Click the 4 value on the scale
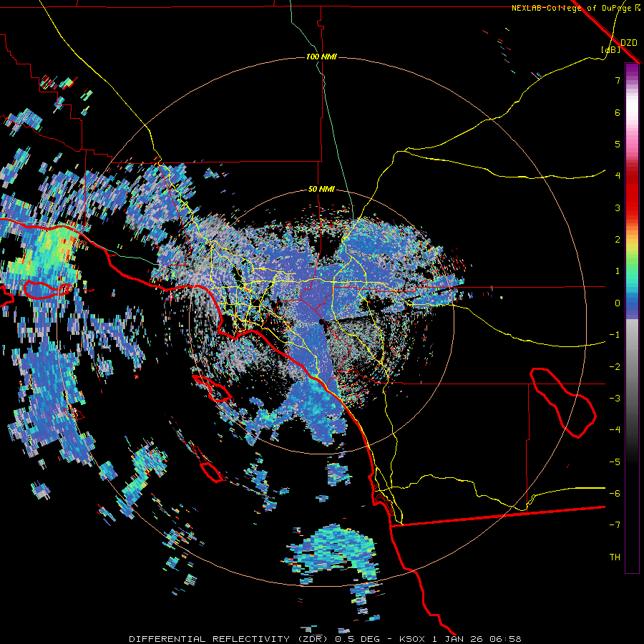This screenshot has width=644, height=644. pos(618,176)
